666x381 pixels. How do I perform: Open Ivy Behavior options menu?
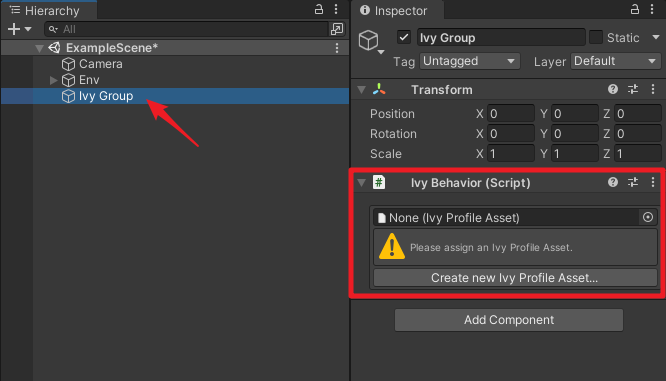653,182
